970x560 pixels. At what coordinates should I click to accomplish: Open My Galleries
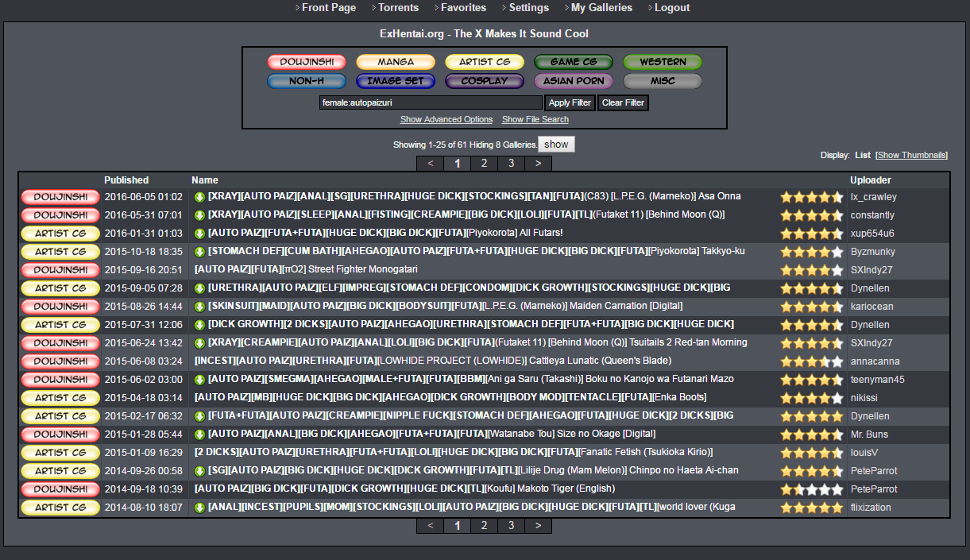pyautogui.click(x=601, y=8)
